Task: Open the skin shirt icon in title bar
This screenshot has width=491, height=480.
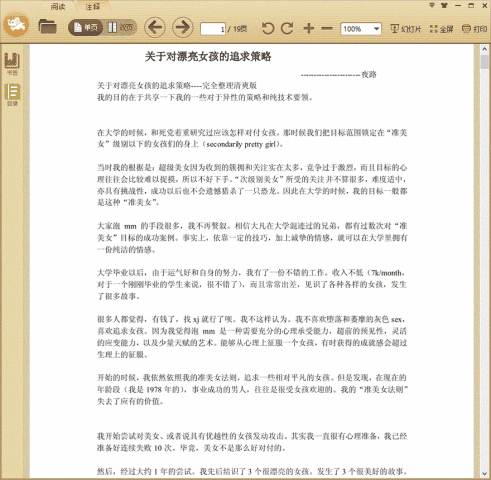Action: 444,5
